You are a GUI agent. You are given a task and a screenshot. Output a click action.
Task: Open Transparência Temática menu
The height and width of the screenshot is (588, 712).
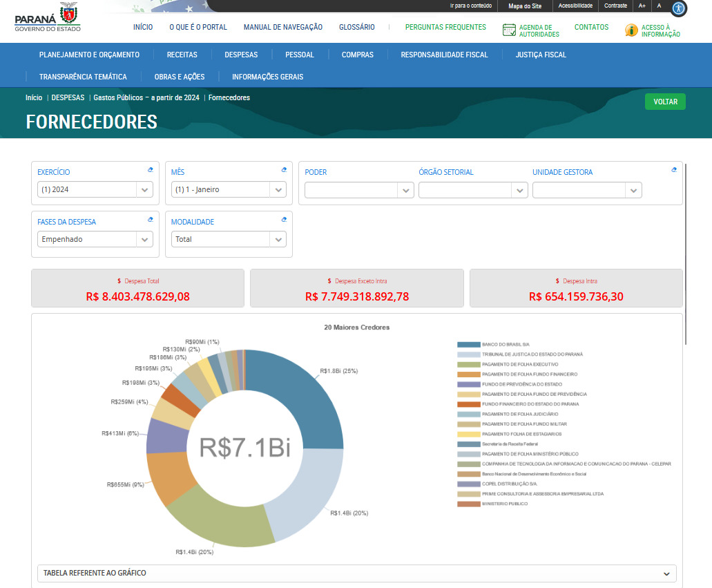[x=83, y=77]
